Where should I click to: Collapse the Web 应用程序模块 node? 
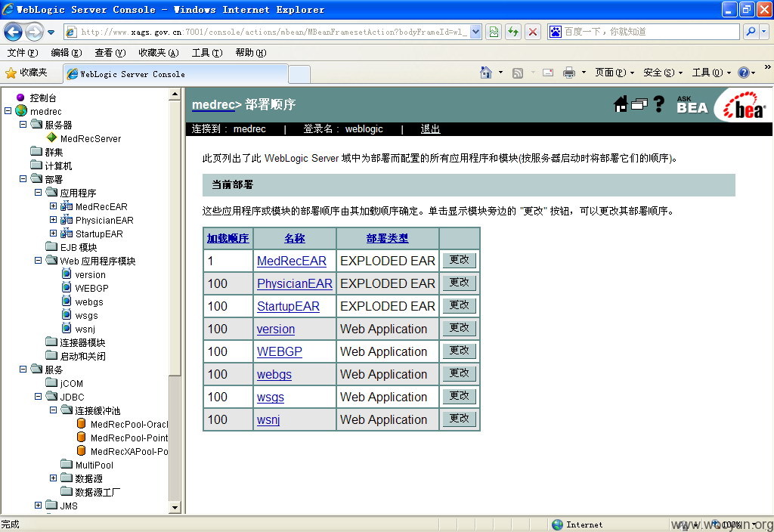click(x=38, y=260)
